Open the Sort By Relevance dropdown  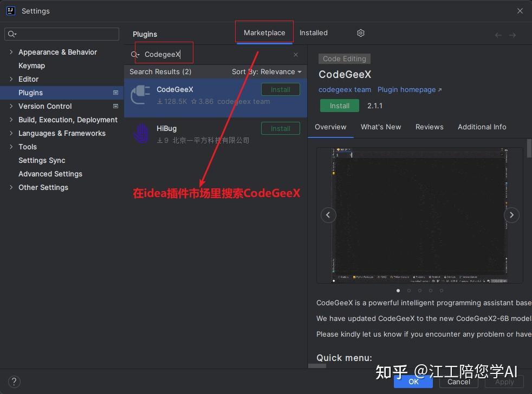pos(267,72)
